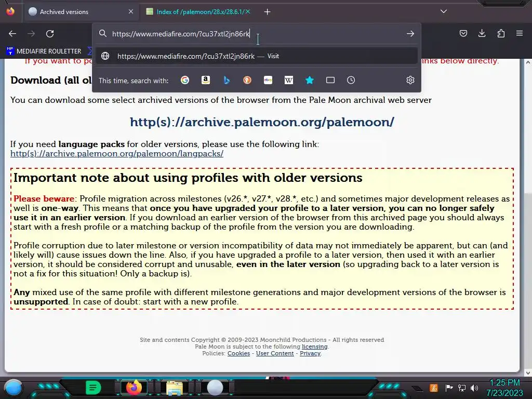Search in Bookmarks via star icon
The width and height of the screenshot is (532, 399).
click(x=310, y=80)
